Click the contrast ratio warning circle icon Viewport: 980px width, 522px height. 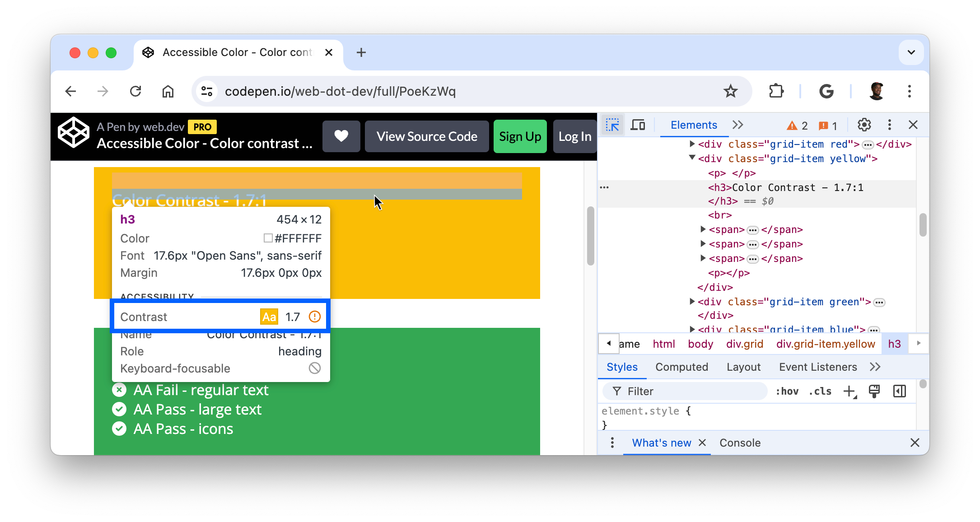click(315, 316)
